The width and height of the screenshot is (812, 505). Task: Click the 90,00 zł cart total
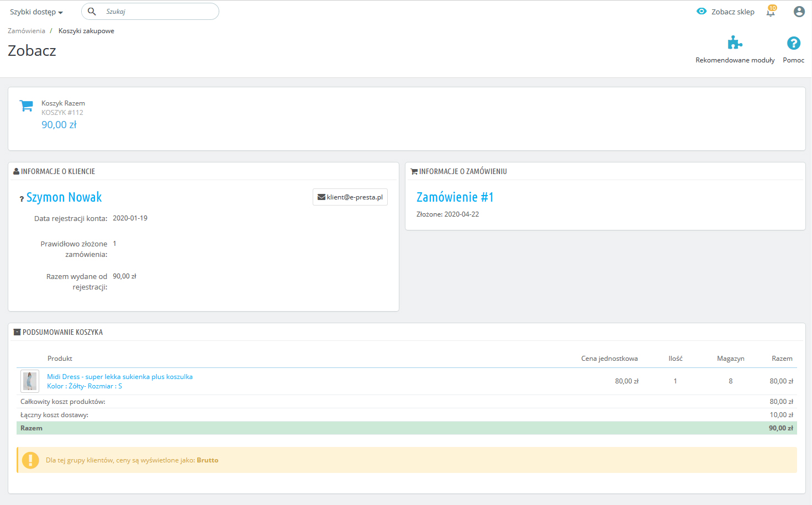pyautogui.click(x=59, y=125)
